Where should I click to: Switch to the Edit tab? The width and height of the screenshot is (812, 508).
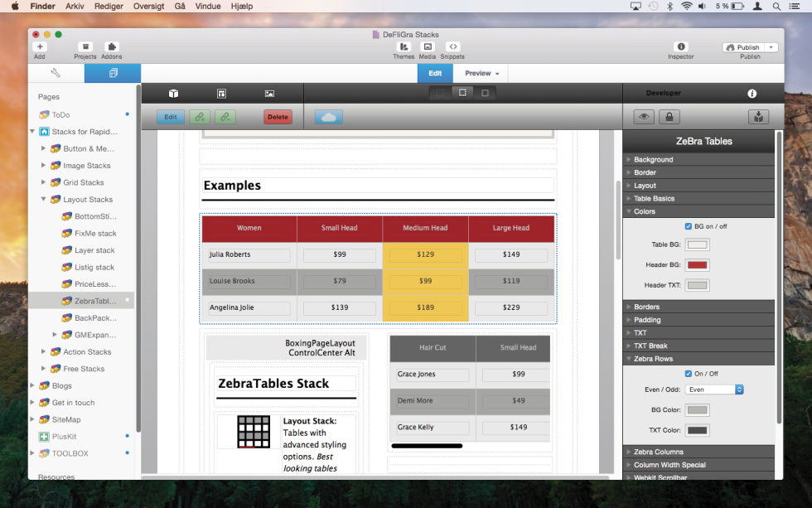coord(435,73)
